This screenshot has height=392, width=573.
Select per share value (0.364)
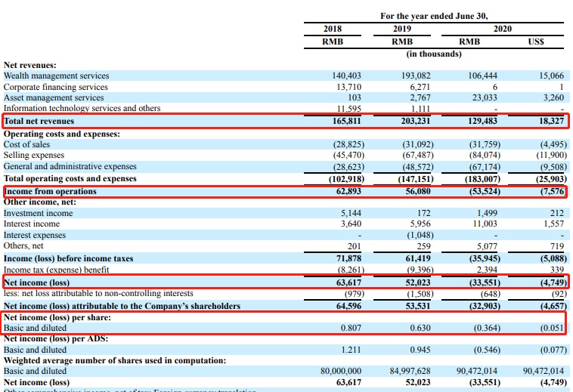tap(487, 328)
